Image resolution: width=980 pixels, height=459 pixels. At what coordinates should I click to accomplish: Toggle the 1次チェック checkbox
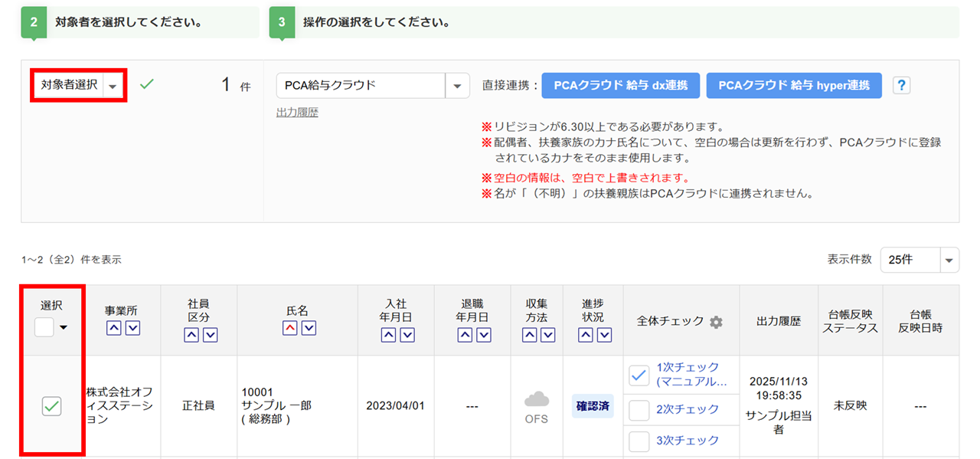(639, 375)
